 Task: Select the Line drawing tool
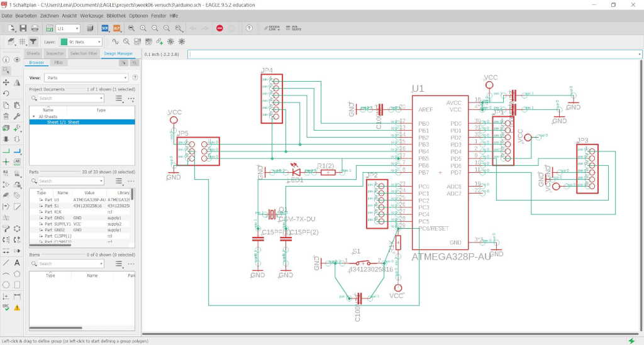click(6, 263)
